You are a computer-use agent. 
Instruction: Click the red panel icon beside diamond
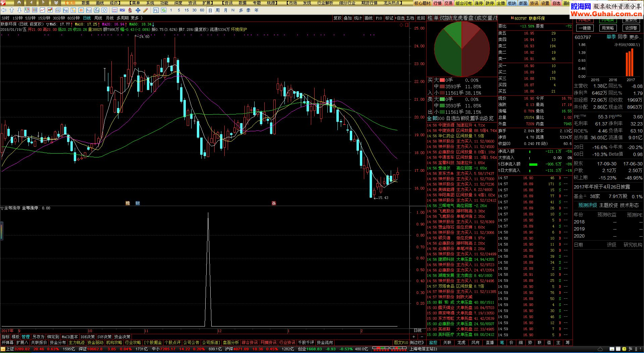point(407,25)
